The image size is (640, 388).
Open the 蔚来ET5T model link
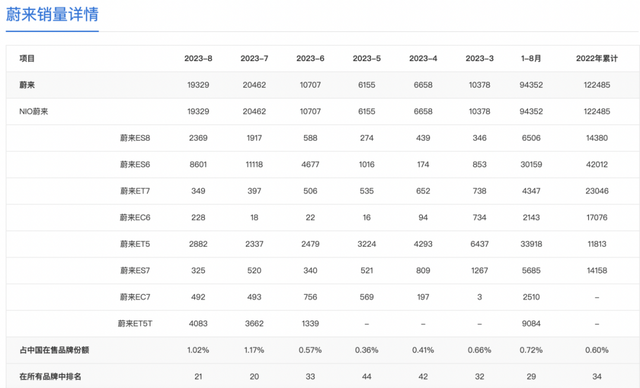pyautogui.click(x=135, y=324)
